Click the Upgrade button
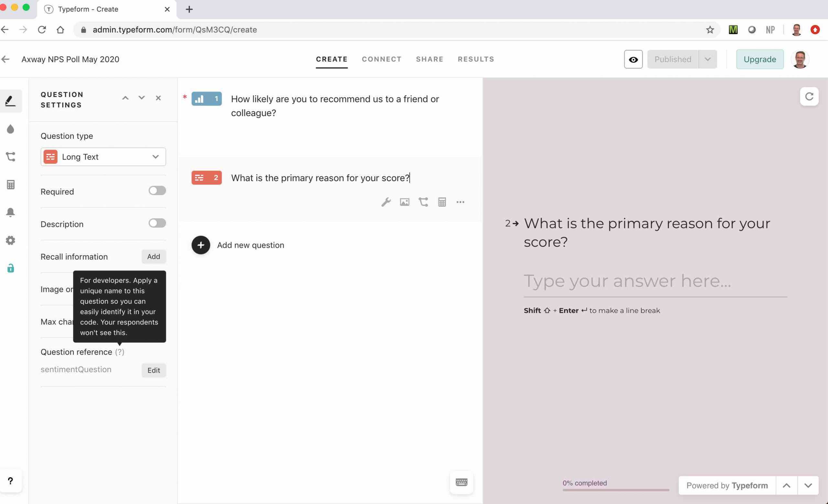 tap(759, 59)
